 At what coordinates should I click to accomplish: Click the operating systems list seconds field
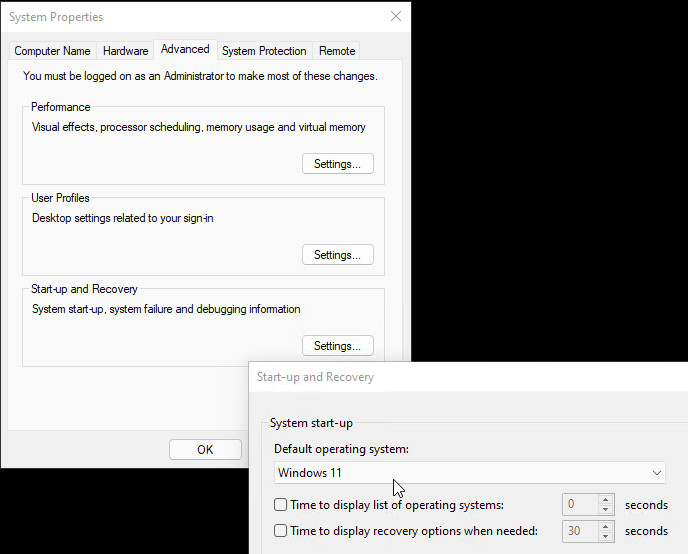point(579,505)
